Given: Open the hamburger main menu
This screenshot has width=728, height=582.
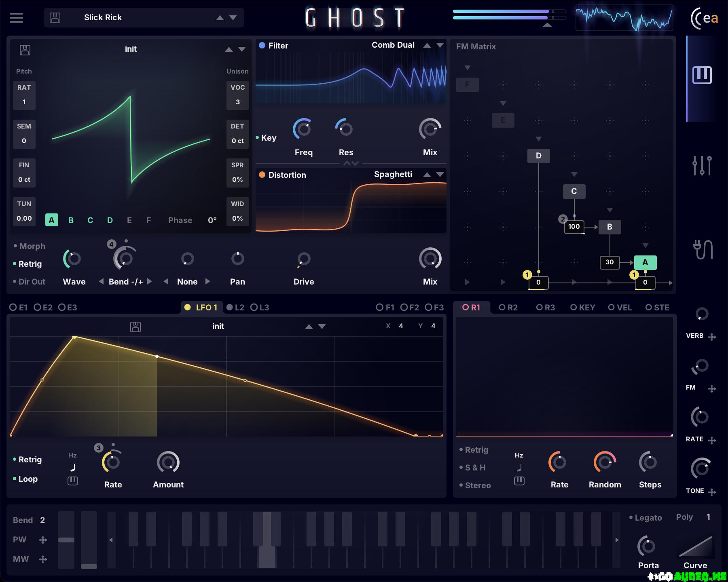Looking at the screenshot, I should 16,18.
